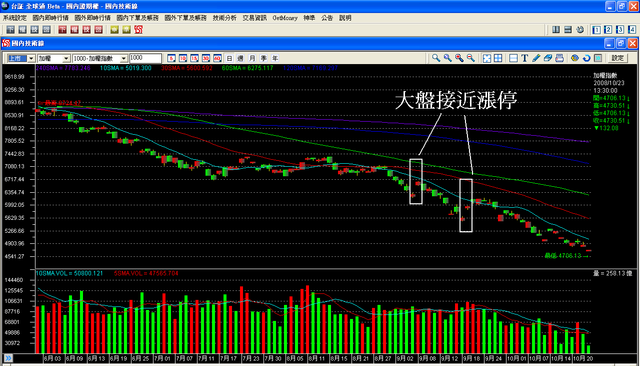Click the double-arrow icon at bottom left
The height and width of the screenshot is (366, 640).
[8, 358]
